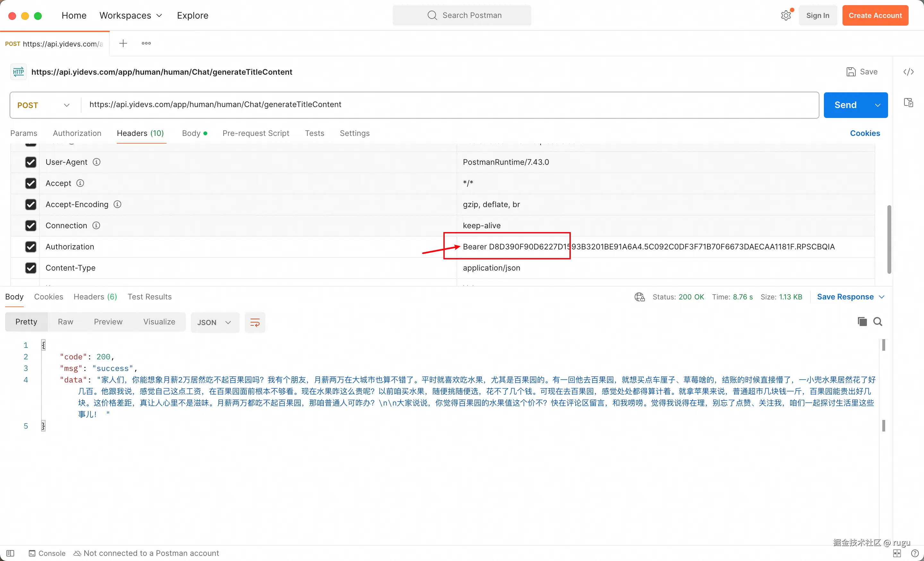The image size is (924, 561).
Task: Disable the User-Agent header checkbox
Action: (x=31, y=162)
